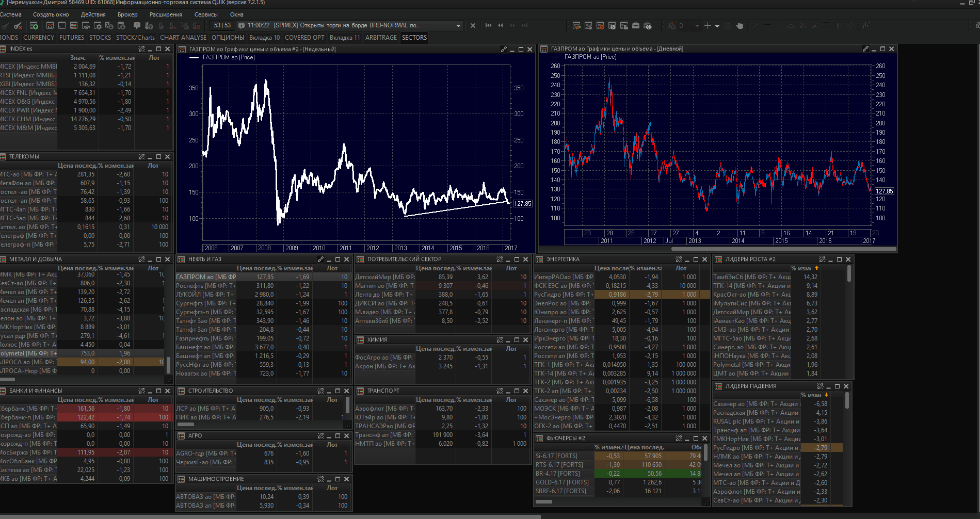980x519 pixels.
Task: Select the Магнит ао row in consumer sector
Action: click(442, 286)
